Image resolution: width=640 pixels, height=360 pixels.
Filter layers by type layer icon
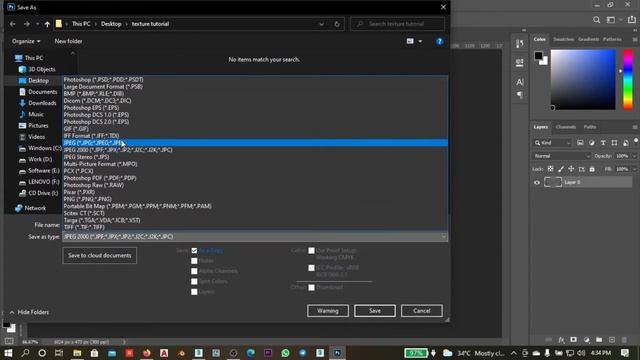click(x=603, y=143)
